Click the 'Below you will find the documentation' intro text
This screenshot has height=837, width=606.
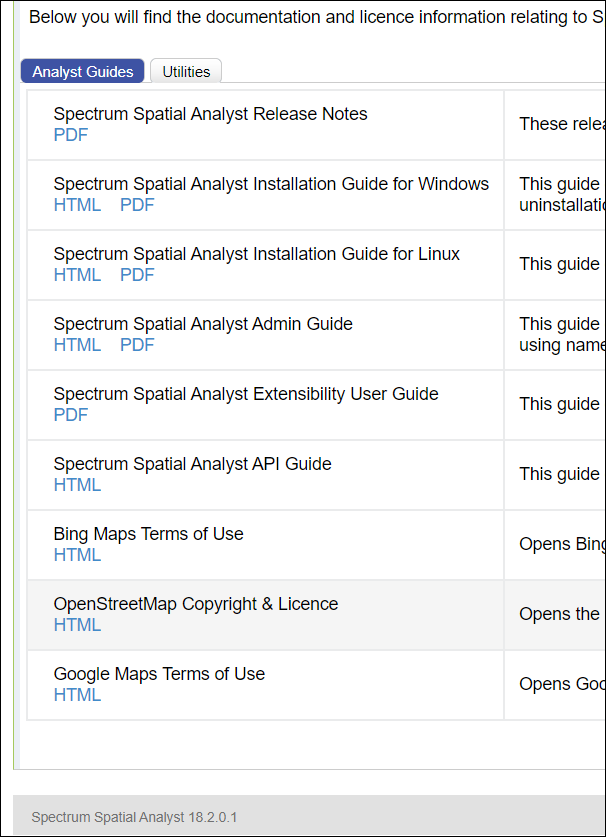coord(317,17)
